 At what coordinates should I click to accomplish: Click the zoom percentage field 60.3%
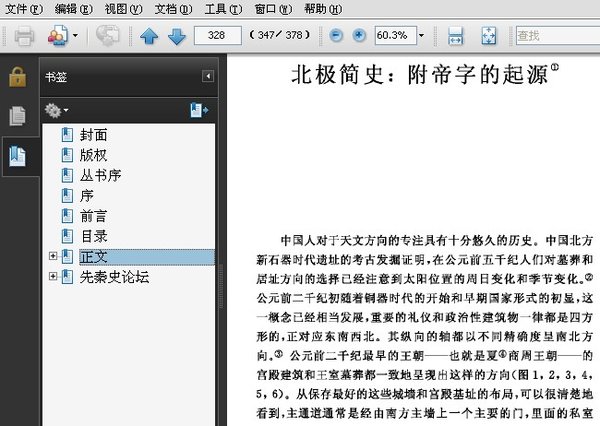click(396, 36)
